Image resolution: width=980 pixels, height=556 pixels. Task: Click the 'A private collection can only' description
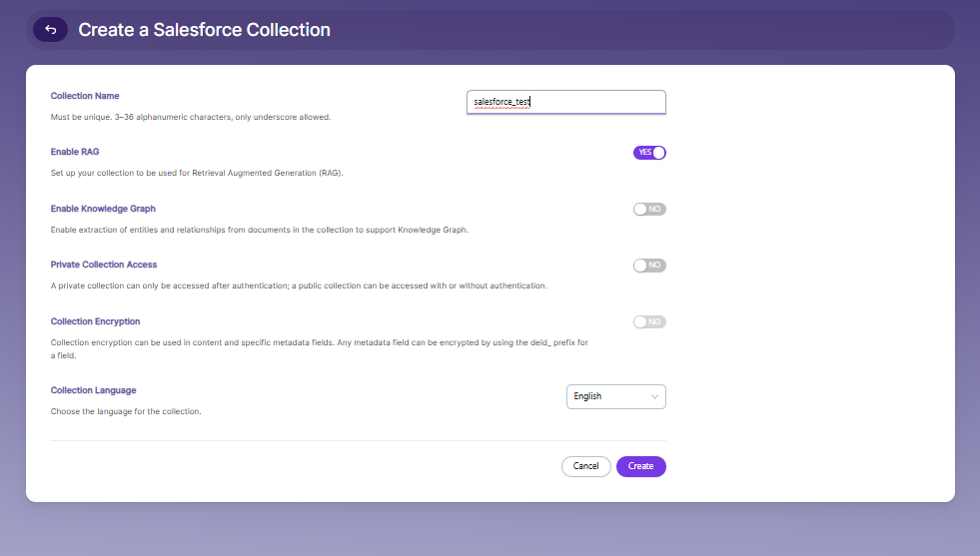click(299, 285)
